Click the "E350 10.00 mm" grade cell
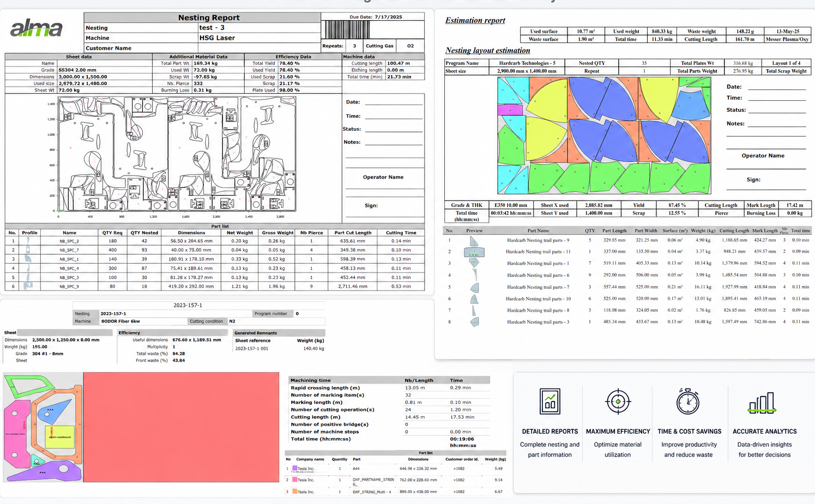Screen dimensions: 815x504 pyautogui.click(x=512, y=205)
